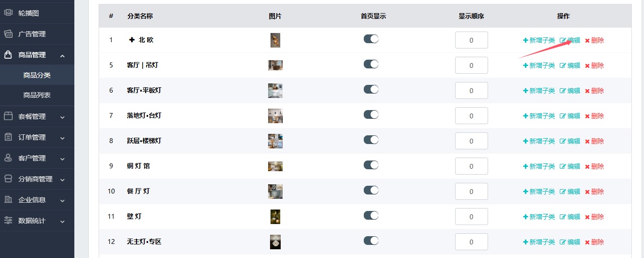Click the 套餐管理 box icon
The width and height of the screenshot is (644, 258).
tap(8, 116)
